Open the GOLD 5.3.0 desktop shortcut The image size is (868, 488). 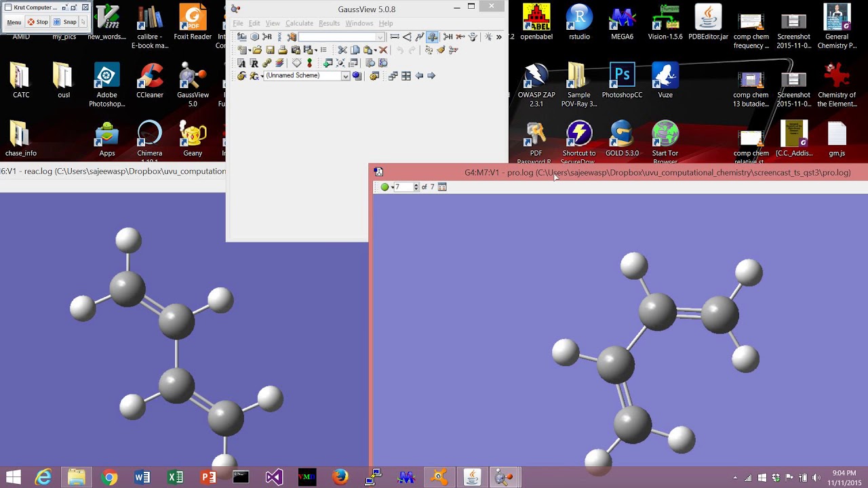[x=622, y=139]
